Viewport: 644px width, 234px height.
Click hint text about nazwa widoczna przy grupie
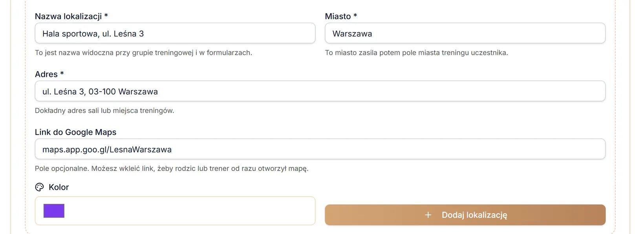(143, 53)
